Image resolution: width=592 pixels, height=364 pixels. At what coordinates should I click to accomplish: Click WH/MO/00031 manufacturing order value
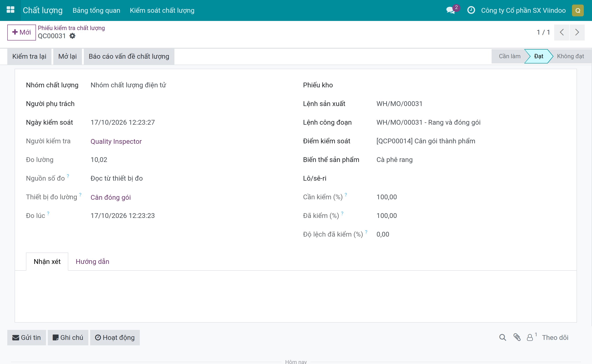[399, 104]
